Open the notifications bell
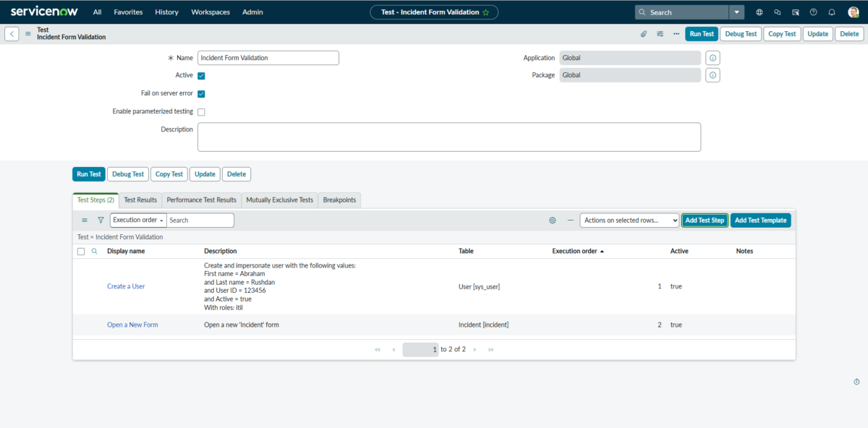 pos(832,12)
